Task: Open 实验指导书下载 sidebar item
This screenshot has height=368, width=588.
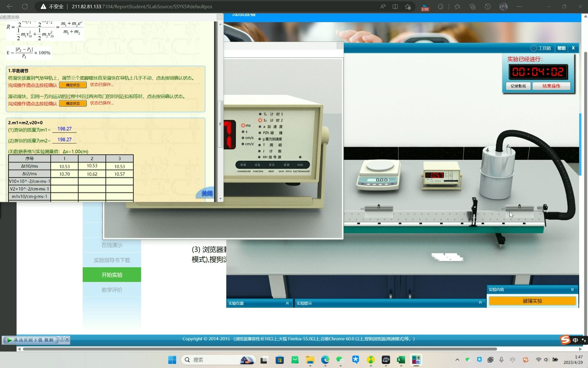Action: pos(112,260)
